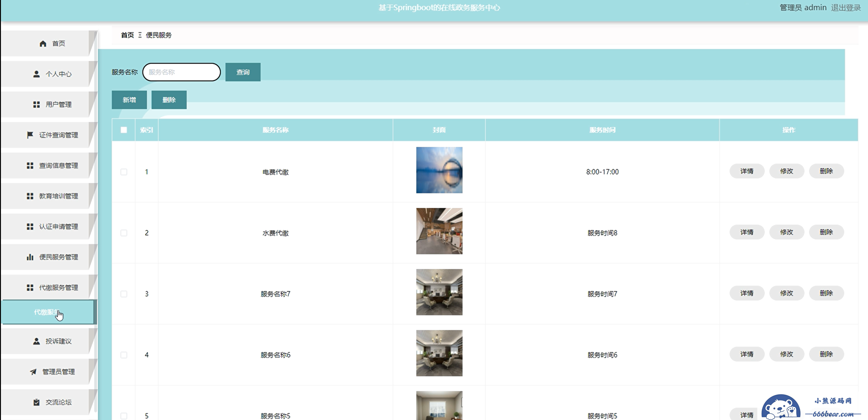This screenshot has width=868, height=420.
Task: Click the paper plane icon beside 管理员管理
Action: coord(33,372)
